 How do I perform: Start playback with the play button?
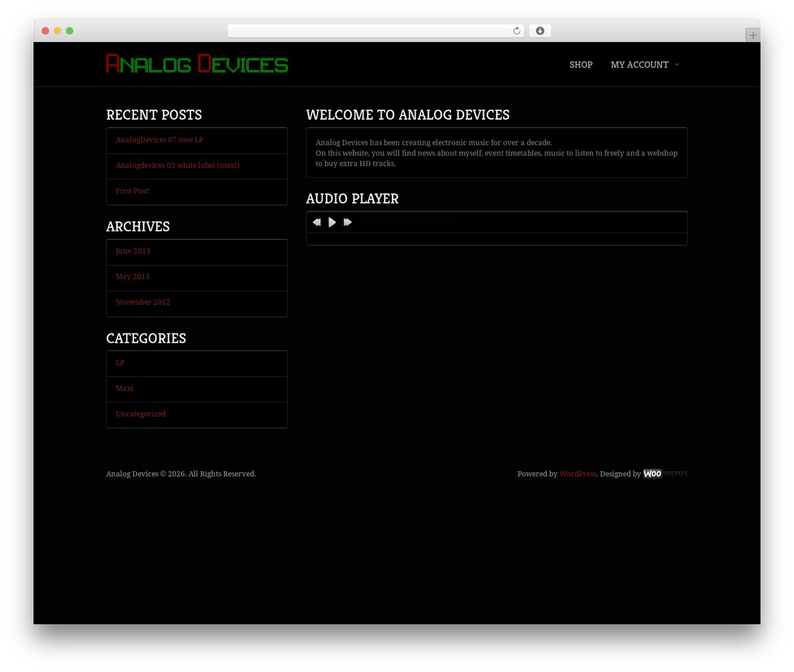click(x=332, y=223)
